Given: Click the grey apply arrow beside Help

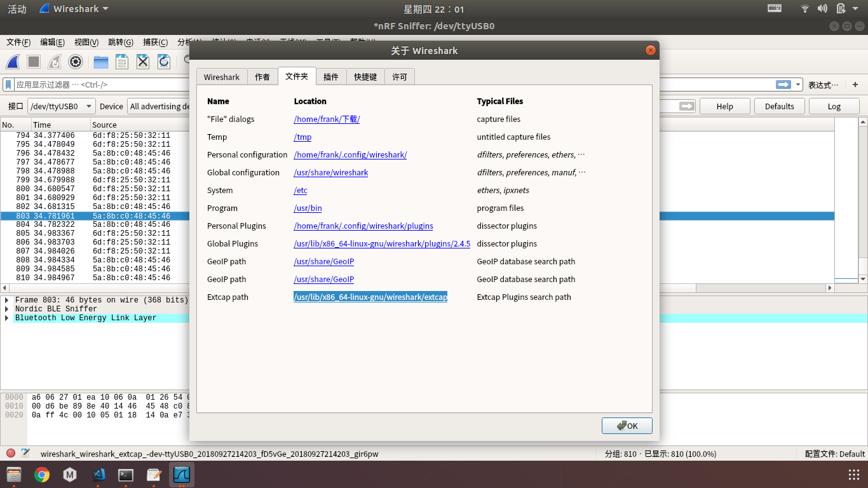Looking at the screenshot, I should click(x=687, y=106).
